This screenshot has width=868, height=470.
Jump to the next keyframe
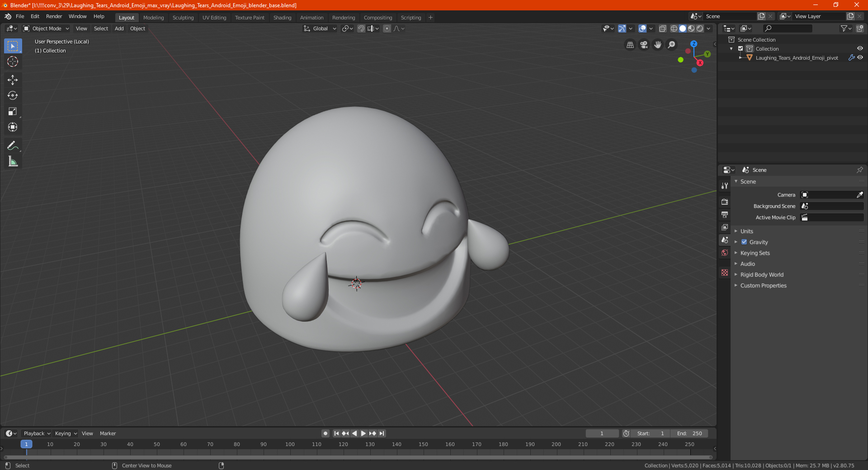(373, 433)
